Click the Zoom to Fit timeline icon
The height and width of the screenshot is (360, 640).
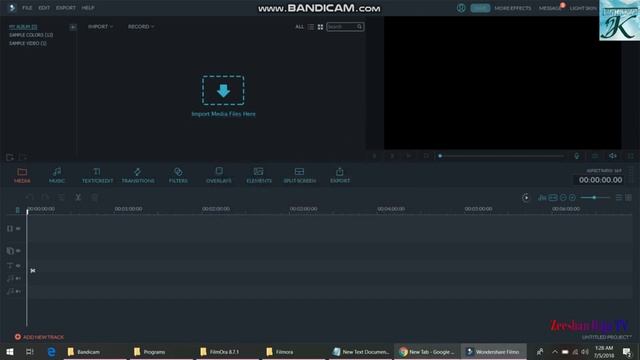click(x=553, y=198)
